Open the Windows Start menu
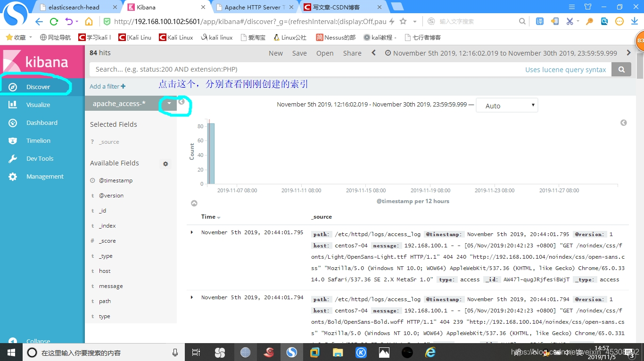Screen dimensions: 644x361 pyautogui.click(x=11, y=352)
